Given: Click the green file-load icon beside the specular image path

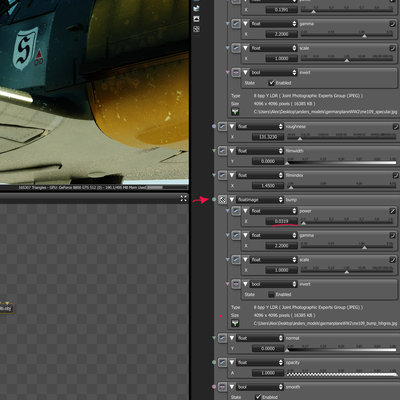Looking at the screenshot, I should point(235,112).
